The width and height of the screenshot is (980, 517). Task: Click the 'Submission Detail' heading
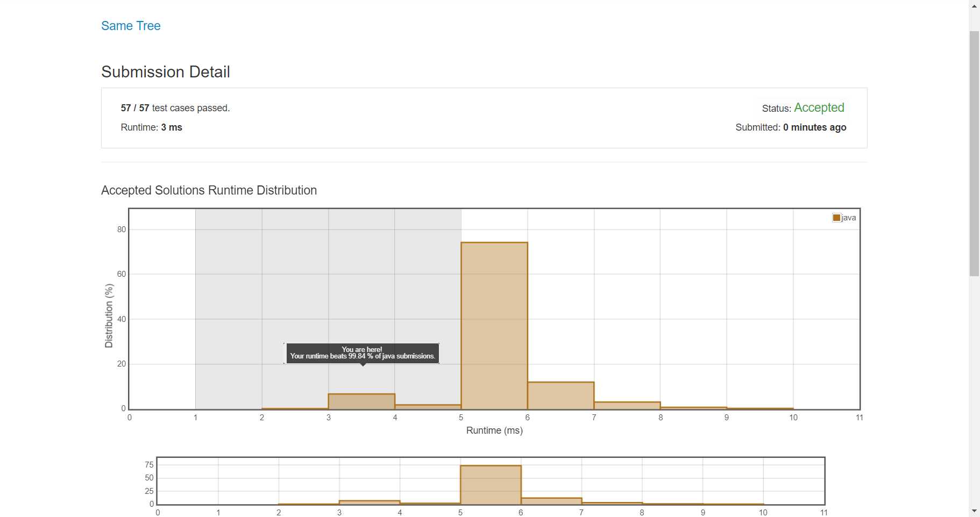point(166,72)
